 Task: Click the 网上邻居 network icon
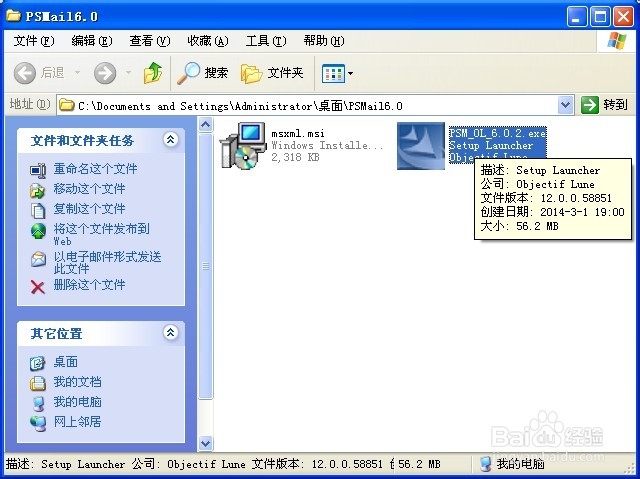38,424
